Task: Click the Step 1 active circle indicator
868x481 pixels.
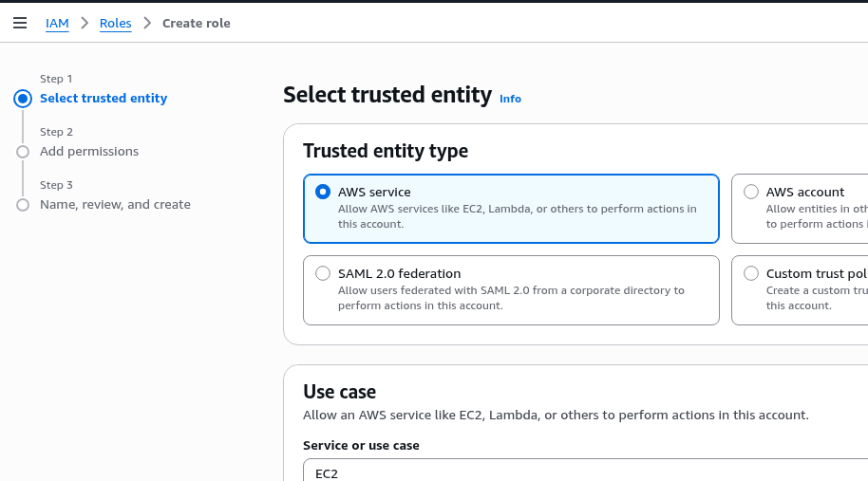Action: 23,98
